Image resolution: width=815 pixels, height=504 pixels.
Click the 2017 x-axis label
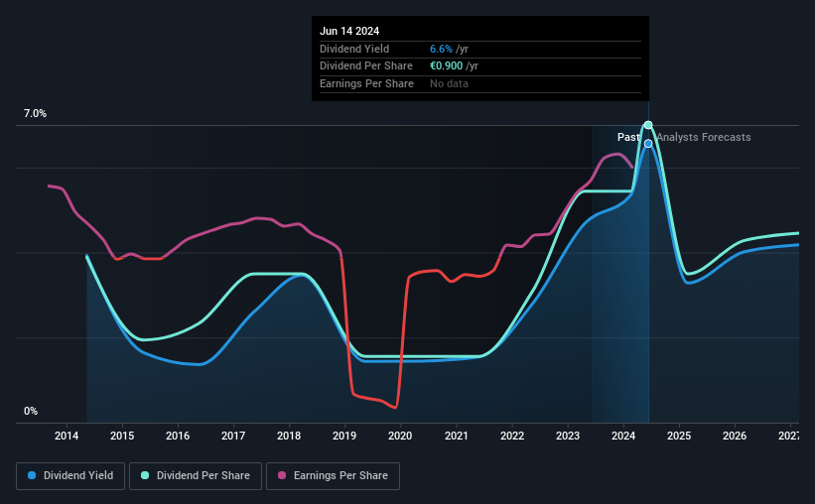[233, 436]
